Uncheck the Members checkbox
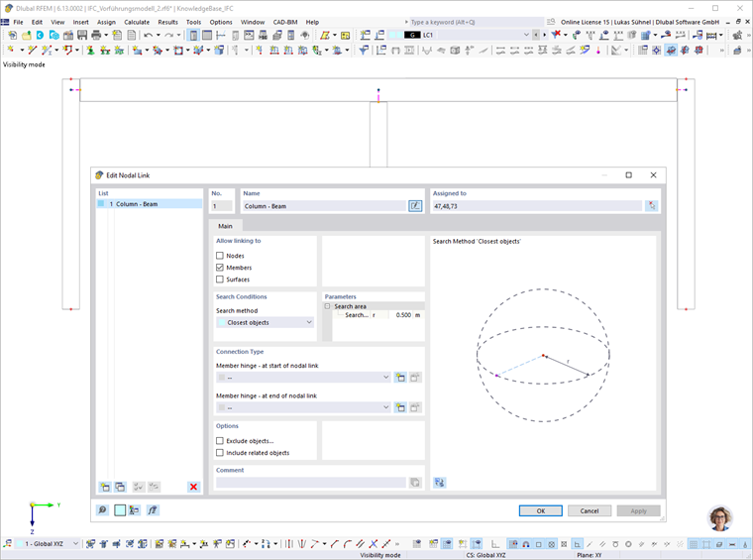 pos(220,268)
